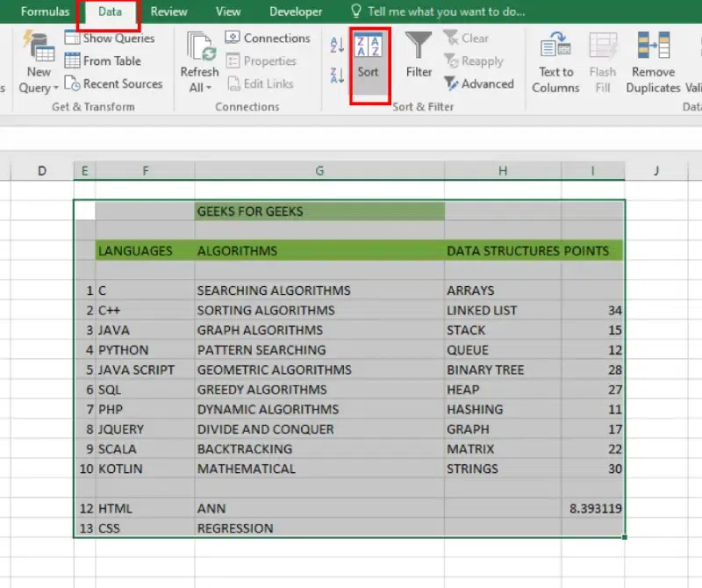Select the DATA STRUCTURES header cell
The image size is (702, 588).
pyautogui.click(x=503, y=250)
